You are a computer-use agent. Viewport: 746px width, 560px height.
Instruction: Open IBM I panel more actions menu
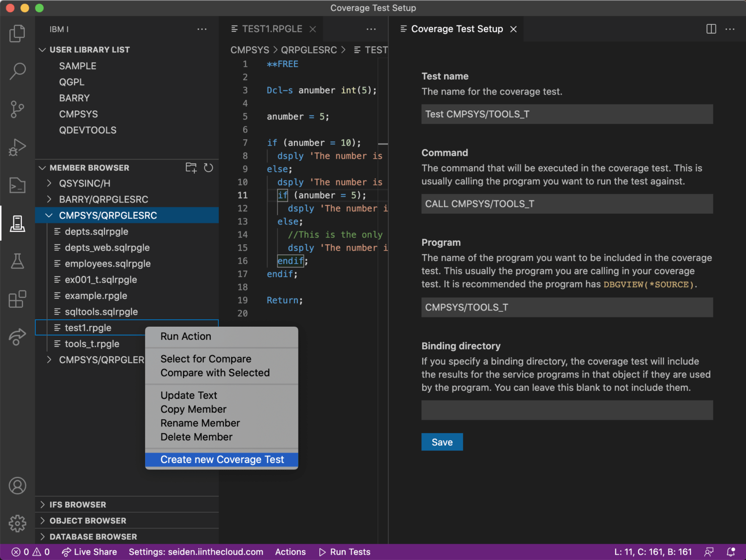(x=202, y=29)
